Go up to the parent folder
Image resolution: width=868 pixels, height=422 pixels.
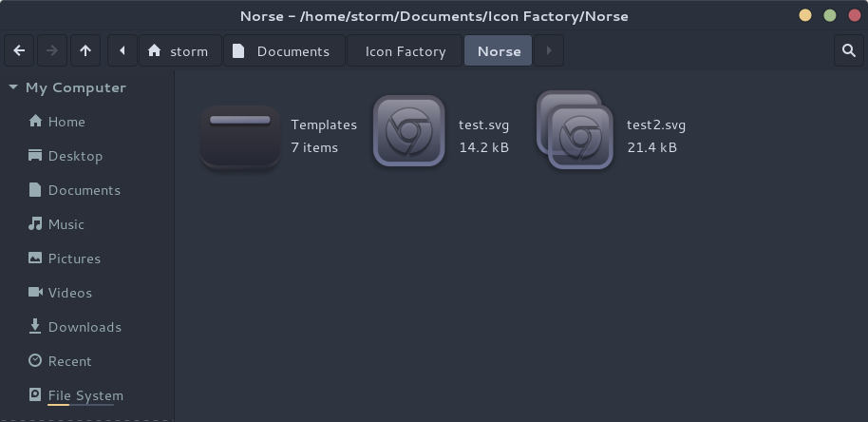pyautogui.click(x=85, y=51)
